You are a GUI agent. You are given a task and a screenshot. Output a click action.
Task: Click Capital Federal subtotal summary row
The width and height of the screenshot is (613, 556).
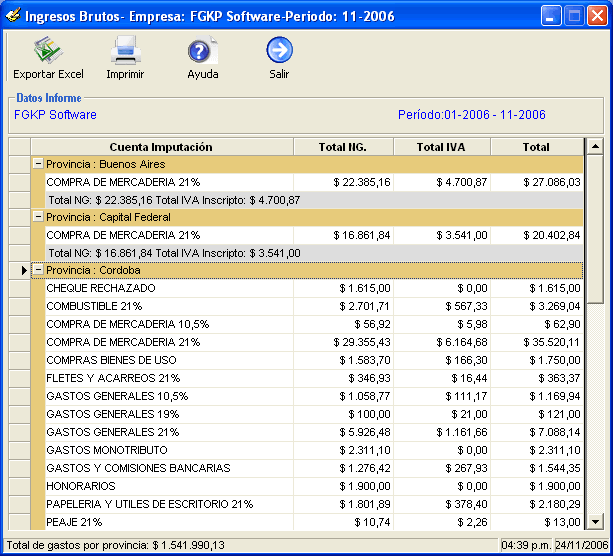pyautogui.click(x=314, y=253)
